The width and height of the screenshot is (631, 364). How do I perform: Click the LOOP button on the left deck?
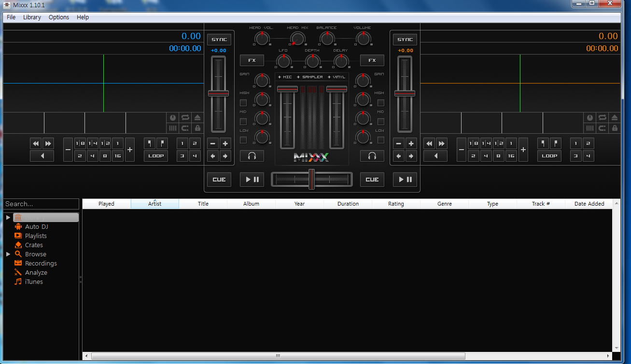tap(156, 156)
